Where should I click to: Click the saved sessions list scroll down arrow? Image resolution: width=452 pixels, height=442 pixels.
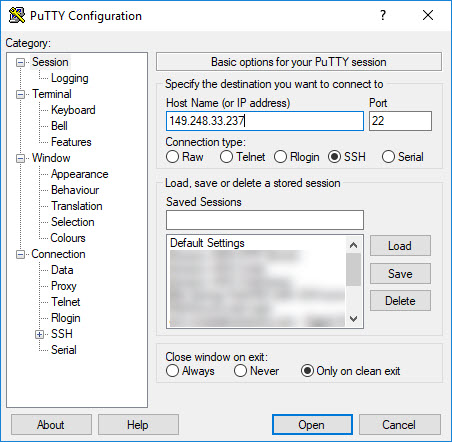(x=353, y=319)
